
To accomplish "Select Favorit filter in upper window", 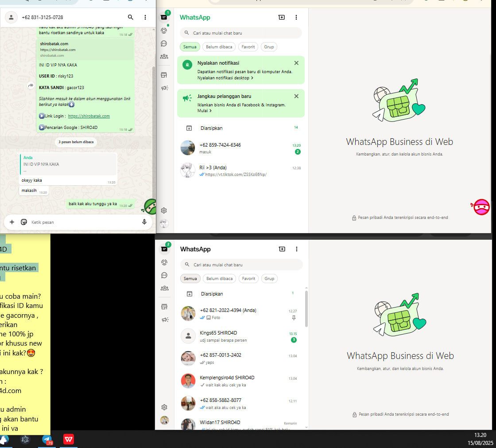I will click(x=248, y=47).
